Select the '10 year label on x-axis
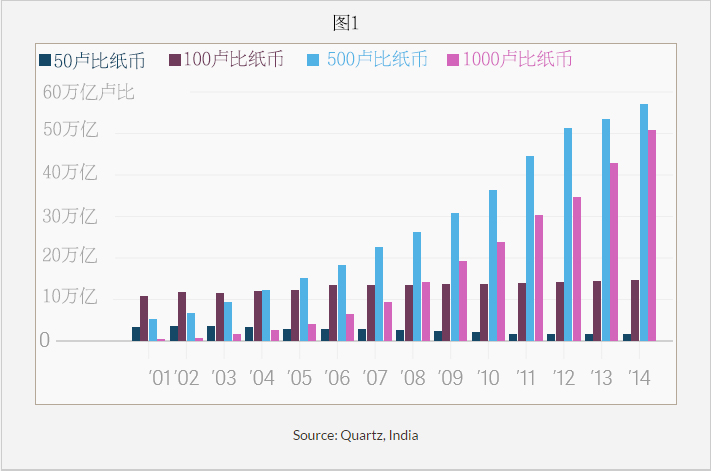The width and height of the screenshot is (711, 471). click(489, 379)
